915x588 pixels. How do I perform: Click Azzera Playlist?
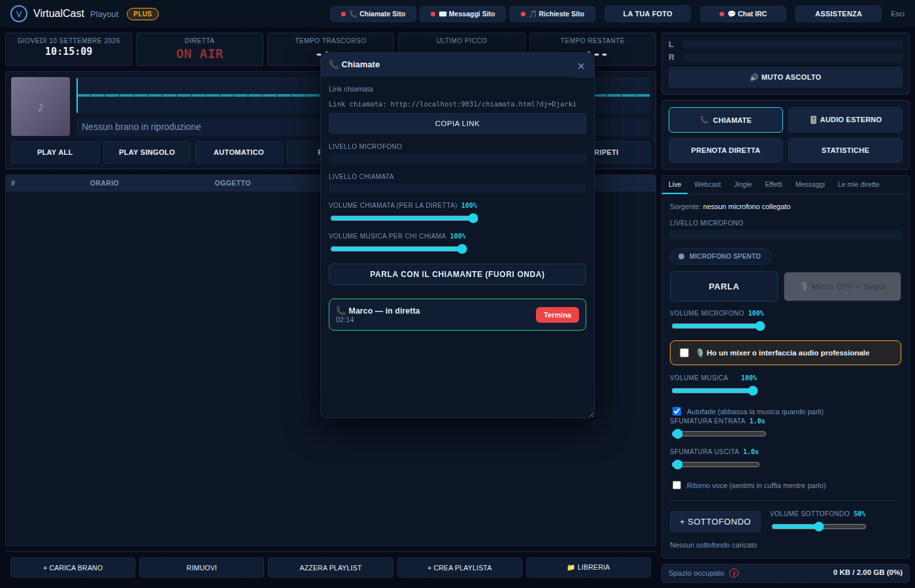[x=331, y=567]
